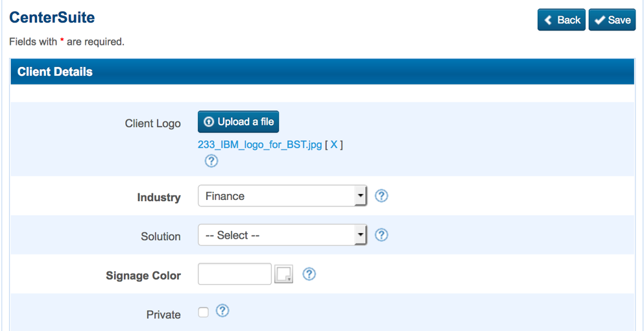Show help for Signage Color
644x331 pixels.
309,274
